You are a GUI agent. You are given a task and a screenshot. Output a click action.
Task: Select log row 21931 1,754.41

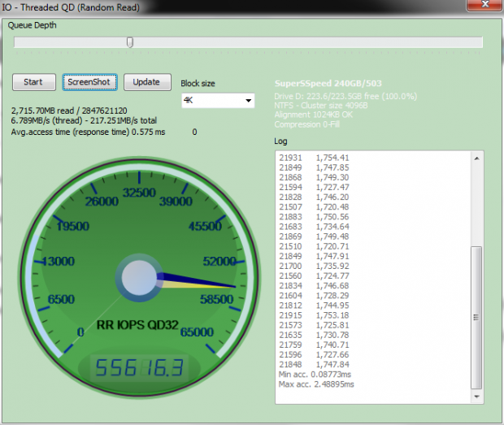[x=314, y=158]
